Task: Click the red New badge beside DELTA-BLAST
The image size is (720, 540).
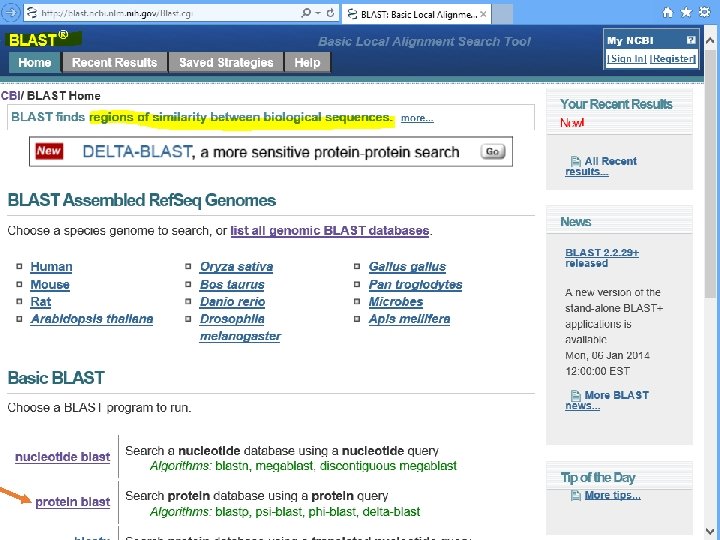Action: (x=49, y=151)
